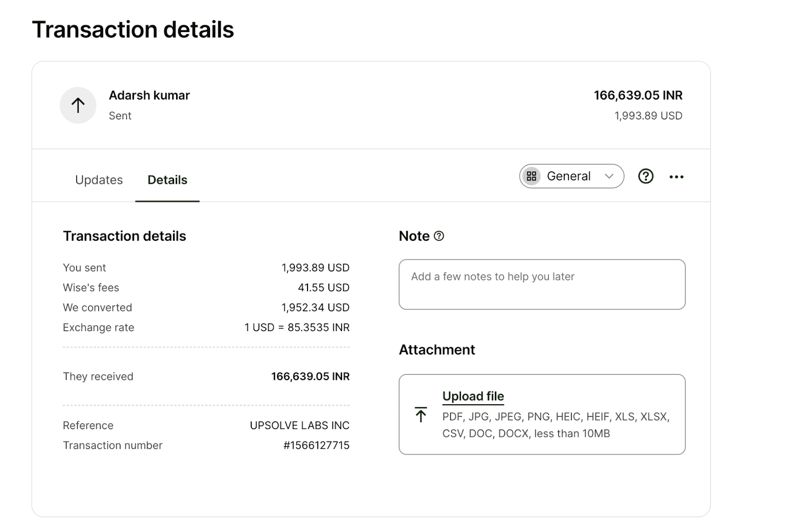The image size is (812, 522).
Task: Select the UPSOLVE LABS INC reference text
Action: (299, 425)
